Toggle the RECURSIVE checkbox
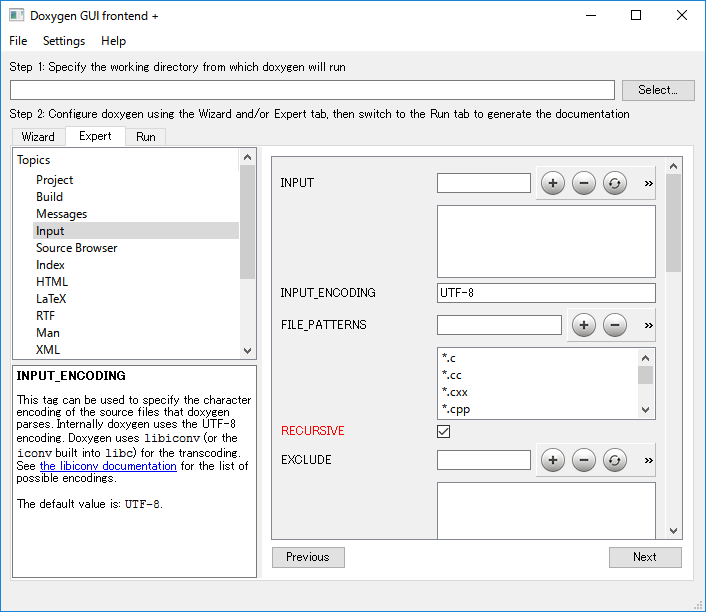The height and width of the screenshot is (612, 706). pyautogui.click(x=444, y=431)
